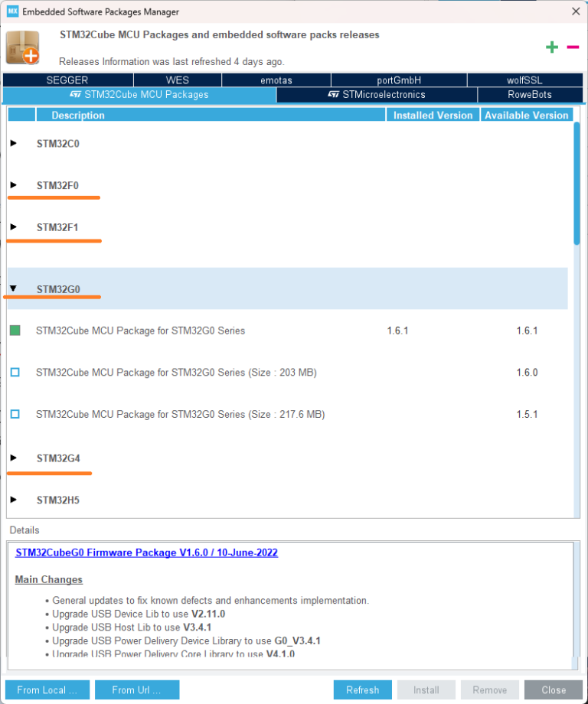Screen dimensions: 588x704
Task: Open STM32CubeG0 Firmware Package V1.6.0 link
Action: pyautogui.click(x=146, y=552)
